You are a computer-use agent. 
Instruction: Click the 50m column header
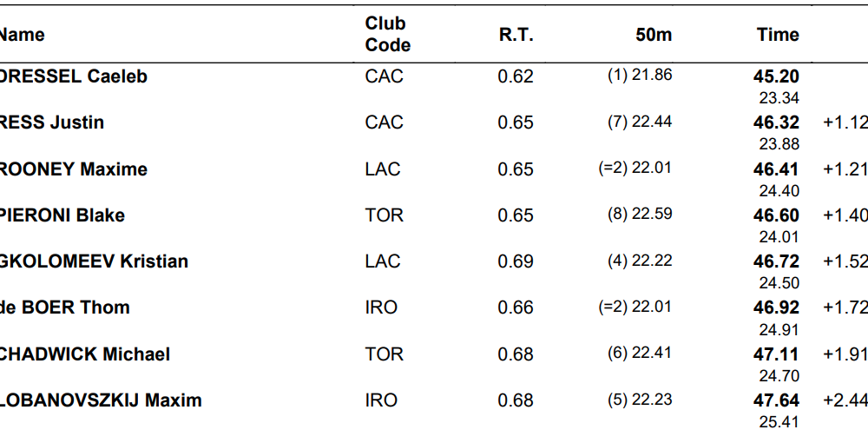[654, 35]
